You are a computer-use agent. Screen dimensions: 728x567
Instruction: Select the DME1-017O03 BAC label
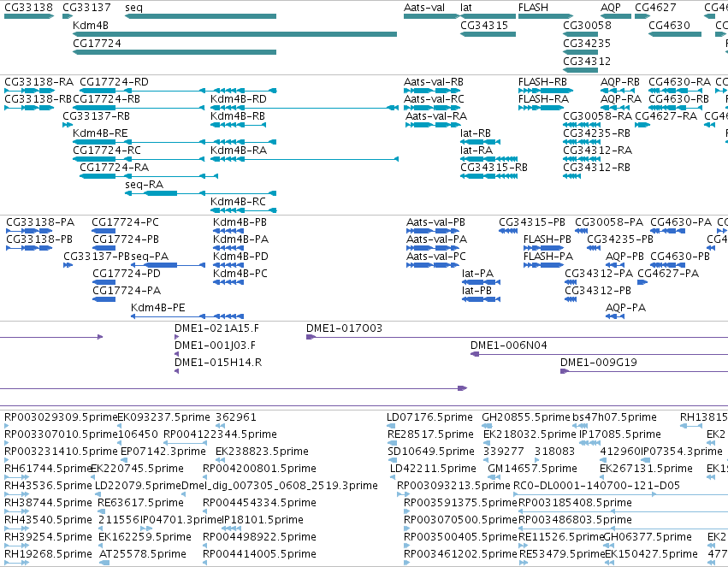345,328
